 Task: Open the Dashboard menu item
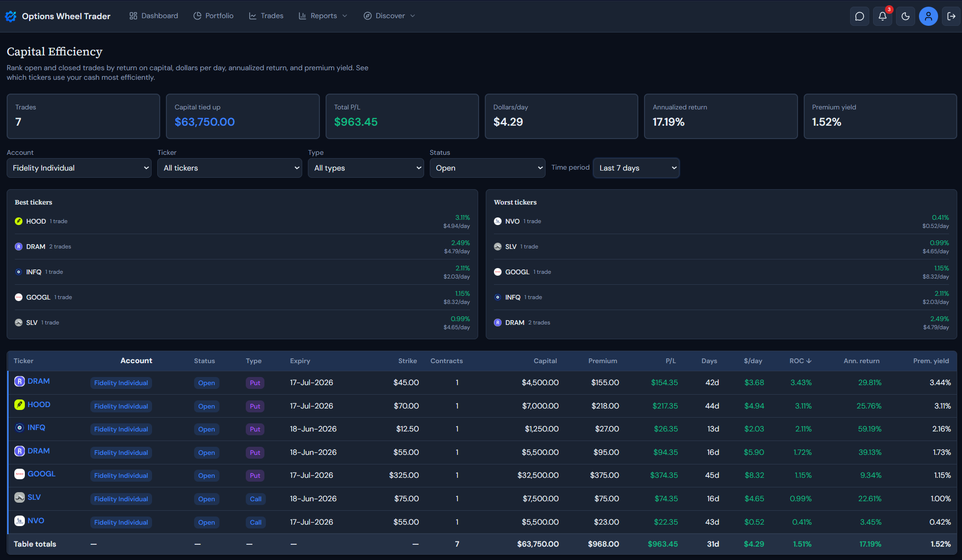153,16
